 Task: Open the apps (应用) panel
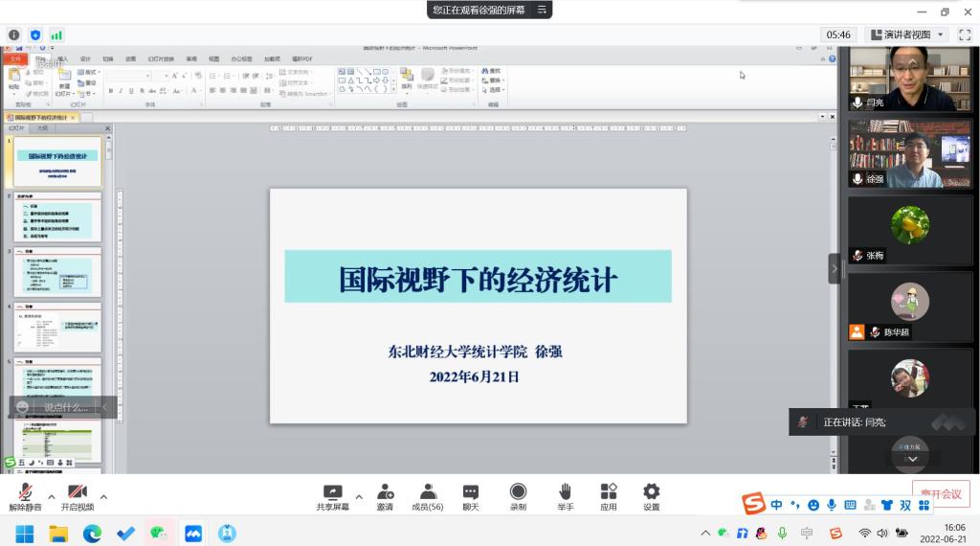coord(609,494)
